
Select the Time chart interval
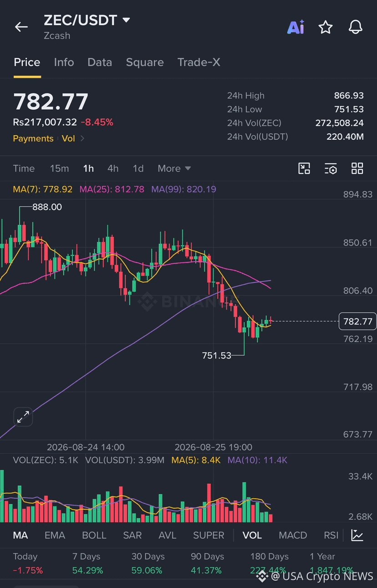[x=24, y=169]
